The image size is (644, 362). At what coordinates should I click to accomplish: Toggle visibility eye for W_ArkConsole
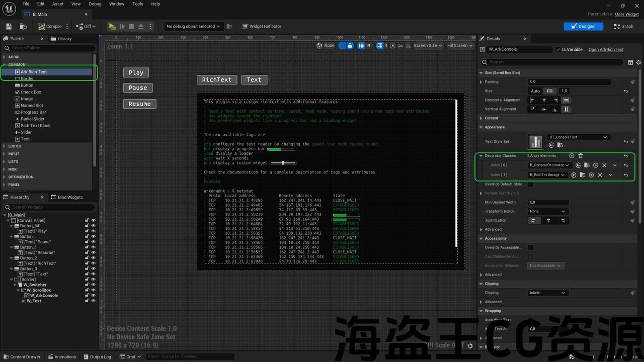[x=93, y=296]
